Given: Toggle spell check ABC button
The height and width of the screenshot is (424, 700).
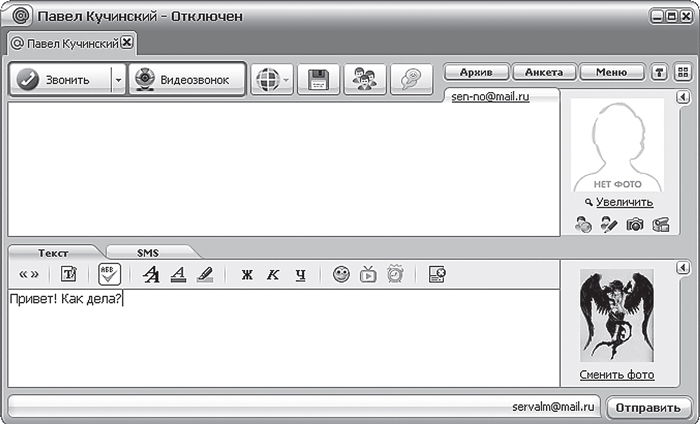Looking at the screenshot, I should coord(110,275).
